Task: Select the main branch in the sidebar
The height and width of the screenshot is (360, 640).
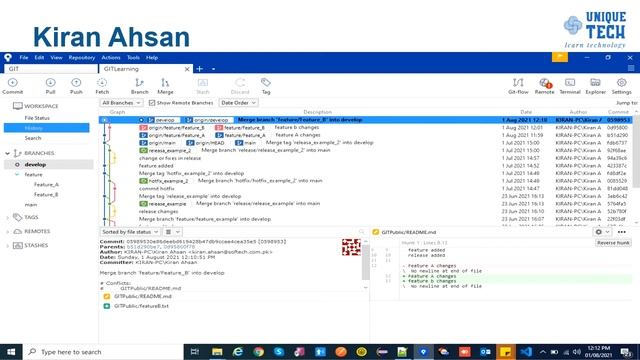Action: pos(31,204)
